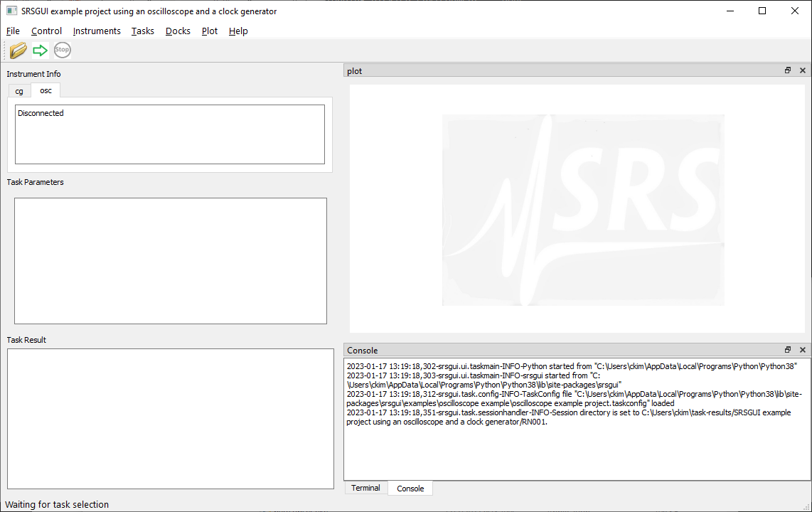Maximize the SRSGUI window
This screenshot has height=512, width=812.
(x=762, y=11)
